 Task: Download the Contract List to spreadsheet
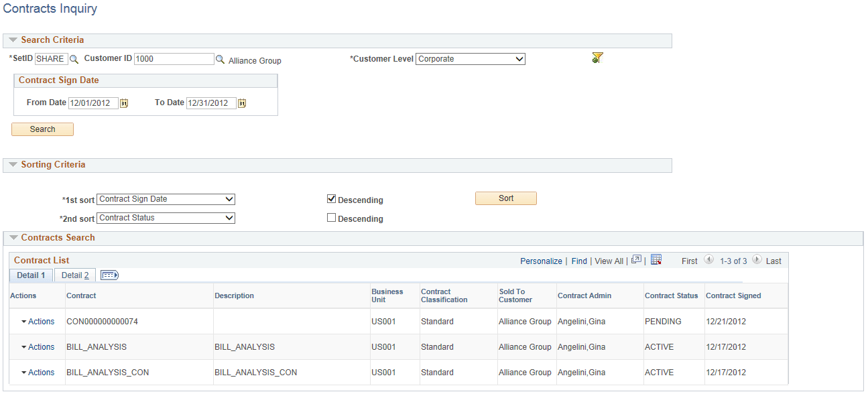656,260
